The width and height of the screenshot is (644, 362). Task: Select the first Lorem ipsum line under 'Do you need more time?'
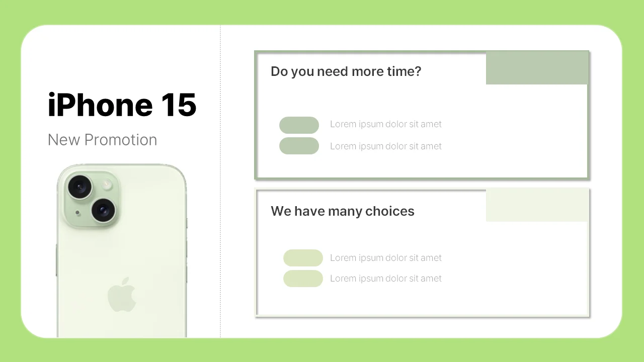[x=386, y=124]
